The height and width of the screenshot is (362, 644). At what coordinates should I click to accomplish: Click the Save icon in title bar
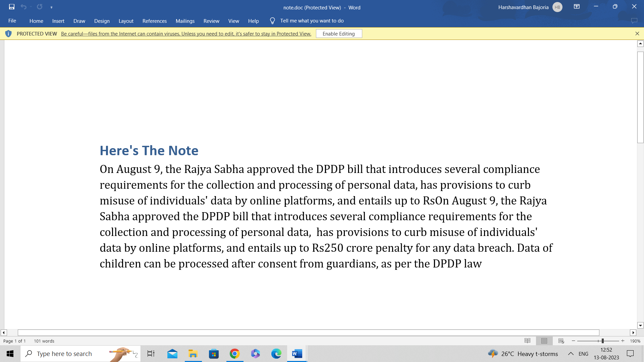(12, 7)
